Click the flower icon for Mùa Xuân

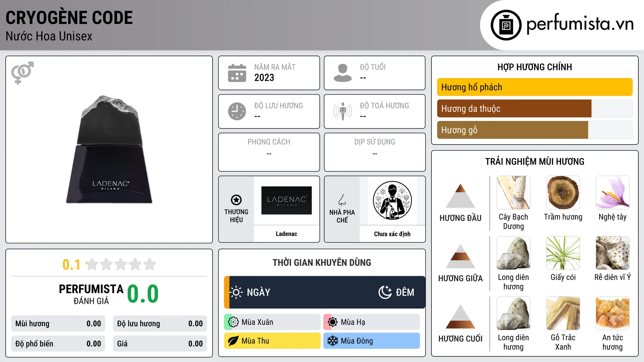233,322
